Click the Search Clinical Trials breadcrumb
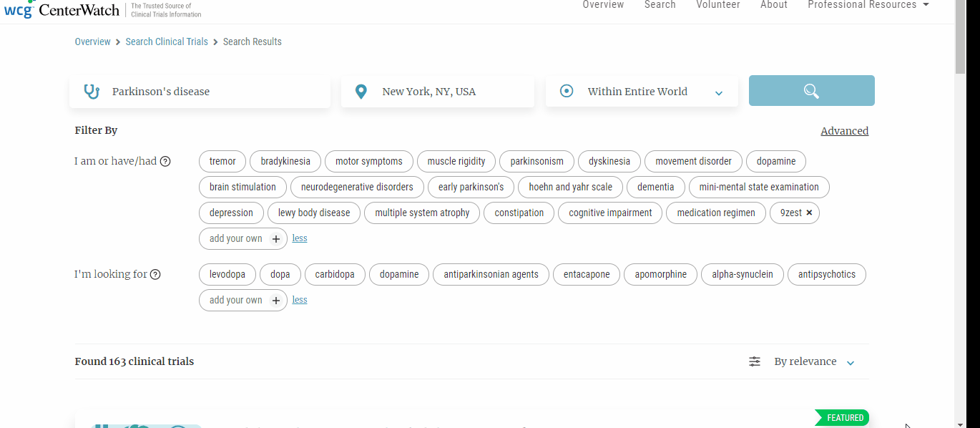This screenshot has height=428, width=980. (x=167, y=42)
